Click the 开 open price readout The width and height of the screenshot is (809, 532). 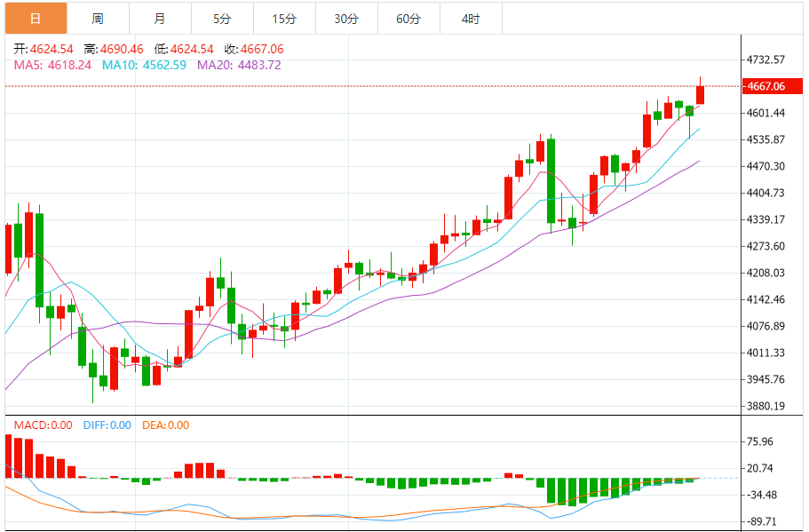point(43,49)
